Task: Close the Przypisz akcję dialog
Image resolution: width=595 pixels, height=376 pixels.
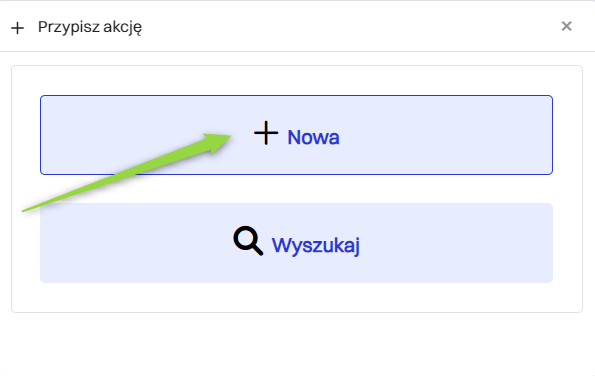Action: [567, 26]
